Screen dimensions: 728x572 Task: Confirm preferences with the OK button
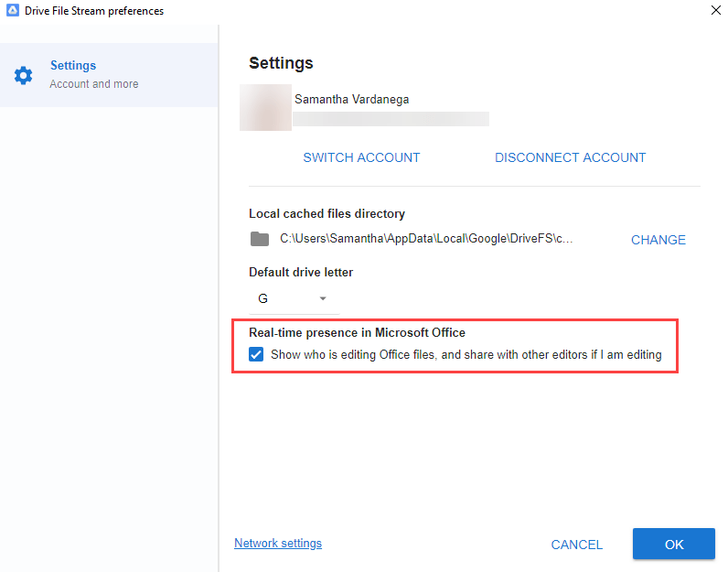[674, 544]
